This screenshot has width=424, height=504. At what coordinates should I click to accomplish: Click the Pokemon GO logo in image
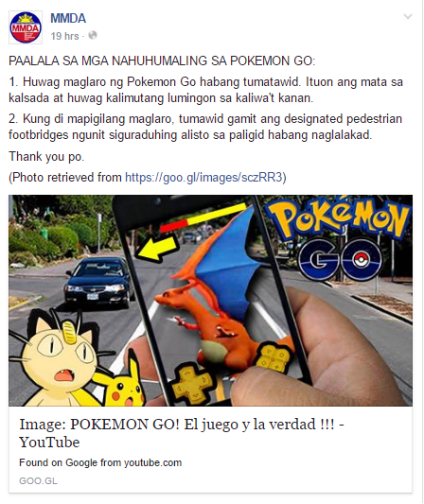338,239
